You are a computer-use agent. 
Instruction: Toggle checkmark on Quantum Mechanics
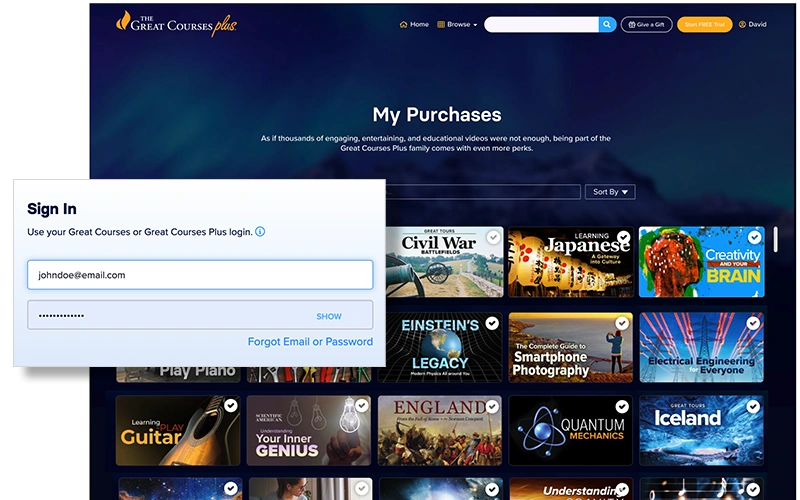622,406
